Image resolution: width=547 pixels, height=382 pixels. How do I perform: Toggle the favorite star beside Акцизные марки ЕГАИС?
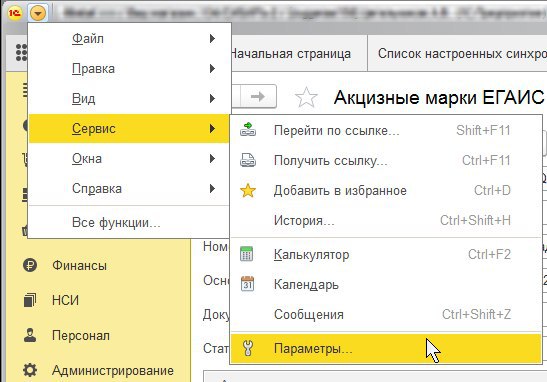(x=306, y=97)
